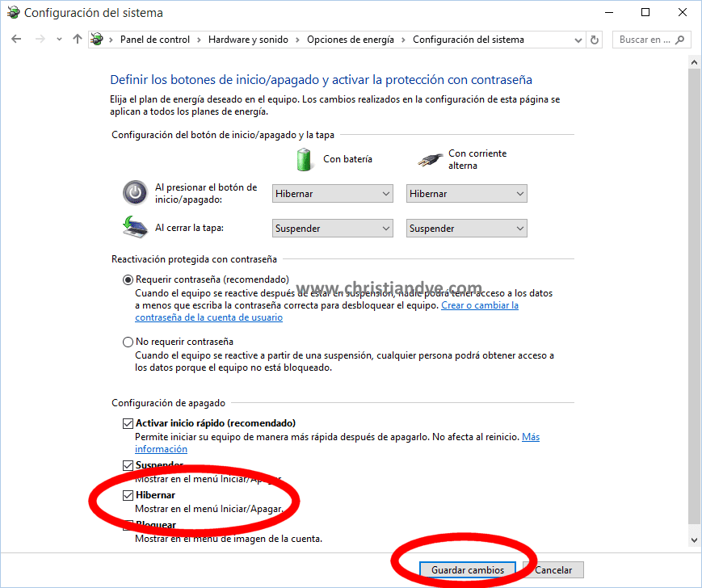The width and height of the screenshot is (702, 588).
Task: Toggle Activar inicio rápido checkbox
Action: (x=128, y=423)
